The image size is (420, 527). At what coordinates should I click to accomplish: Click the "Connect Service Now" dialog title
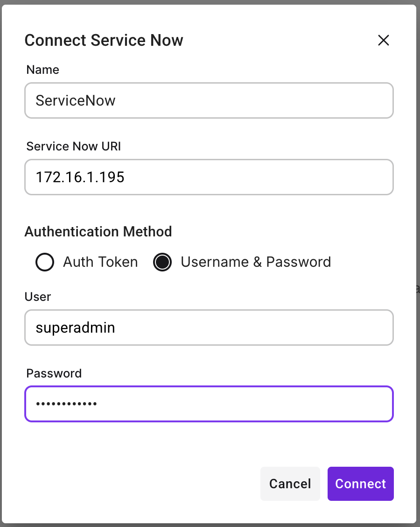tap(104, 41)
